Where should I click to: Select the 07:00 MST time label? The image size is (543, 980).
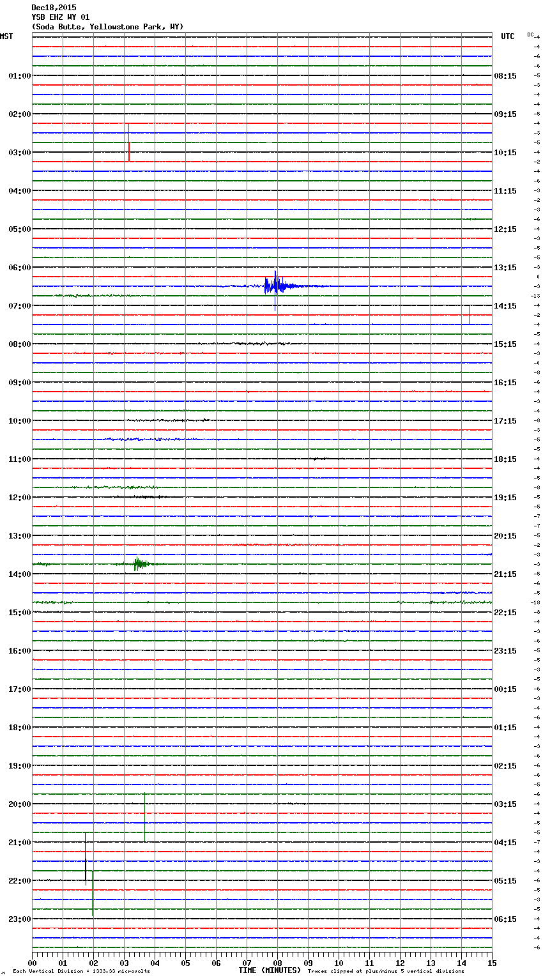point(20,306)
